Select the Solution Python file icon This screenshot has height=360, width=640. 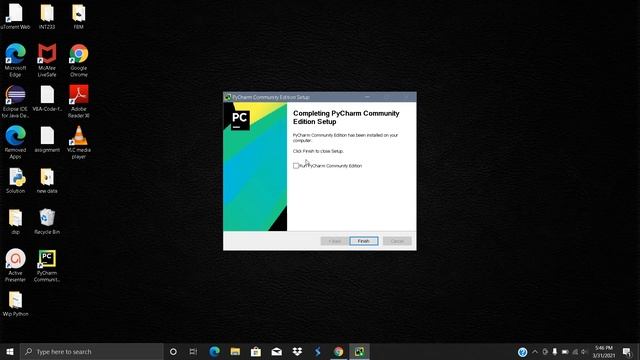pos(15,180)
